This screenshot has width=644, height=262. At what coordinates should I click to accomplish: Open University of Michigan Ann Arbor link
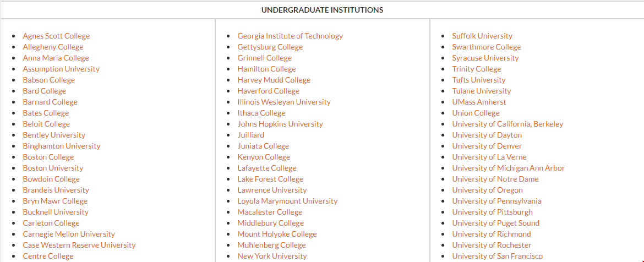[x=508, y=168]
